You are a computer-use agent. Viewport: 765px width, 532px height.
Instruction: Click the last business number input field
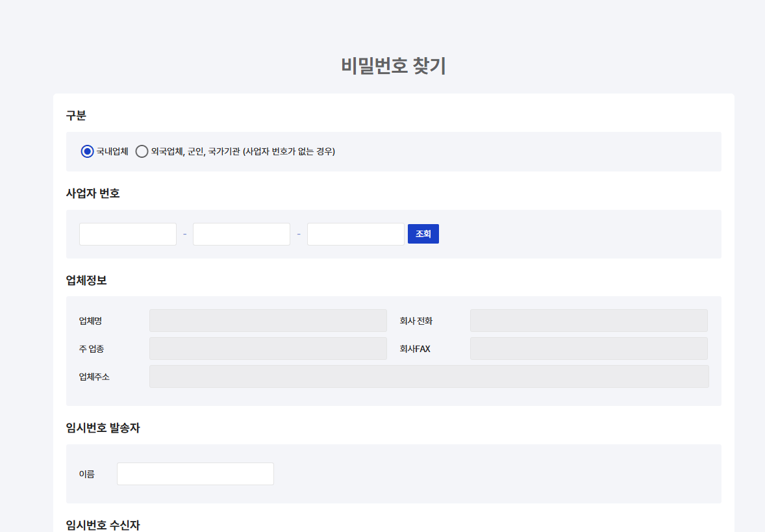[355, 233]
